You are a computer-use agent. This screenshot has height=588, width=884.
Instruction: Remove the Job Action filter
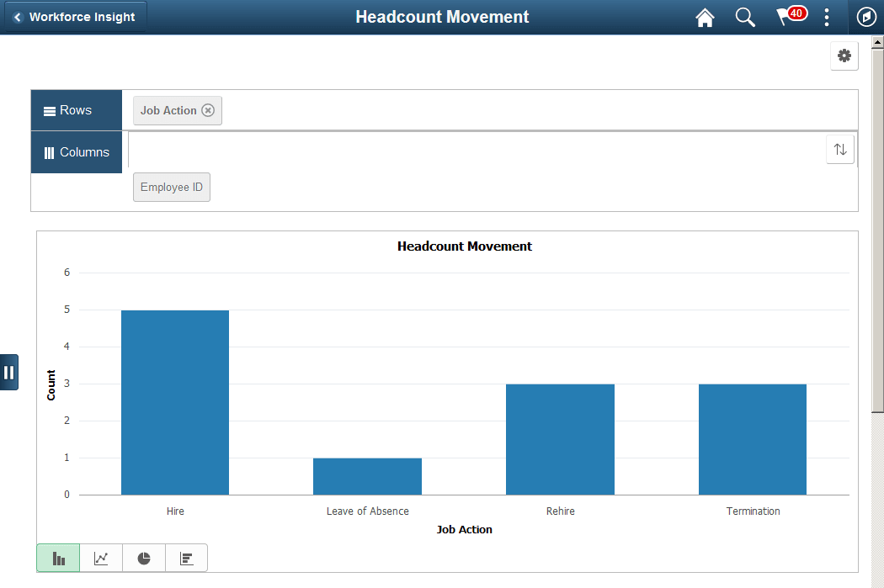click(208, 109)
